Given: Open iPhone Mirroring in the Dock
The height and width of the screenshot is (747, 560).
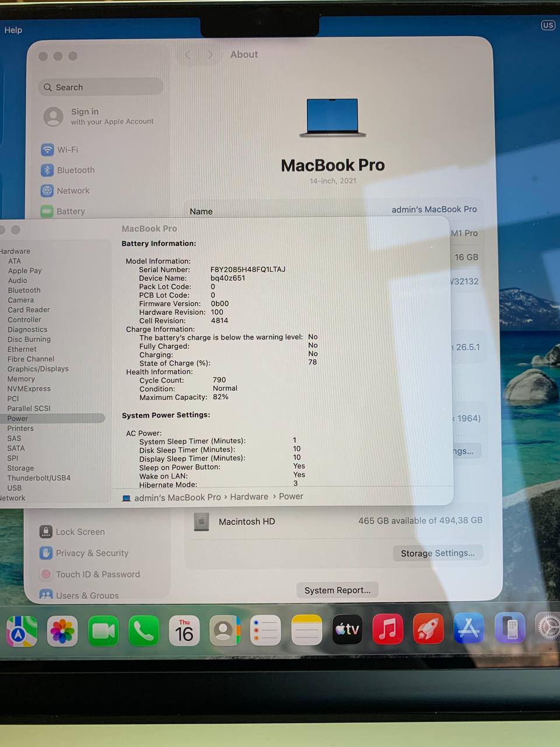Looking at the screenshot, I should (x=510, y=628).
